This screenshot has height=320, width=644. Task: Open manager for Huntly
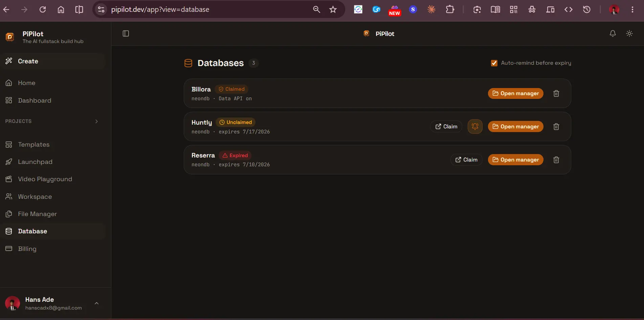click(x=515, y=127)
